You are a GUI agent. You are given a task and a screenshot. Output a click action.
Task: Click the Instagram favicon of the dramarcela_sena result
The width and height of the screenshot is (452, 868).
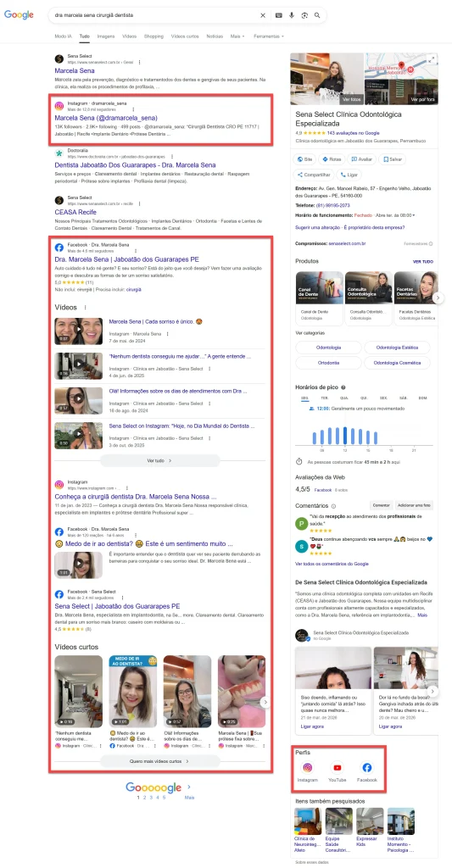[x=59, y=106]
